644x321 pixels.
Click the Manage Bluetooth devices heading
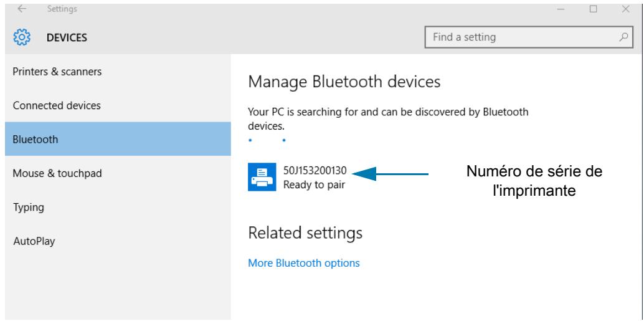coord(344,82)
